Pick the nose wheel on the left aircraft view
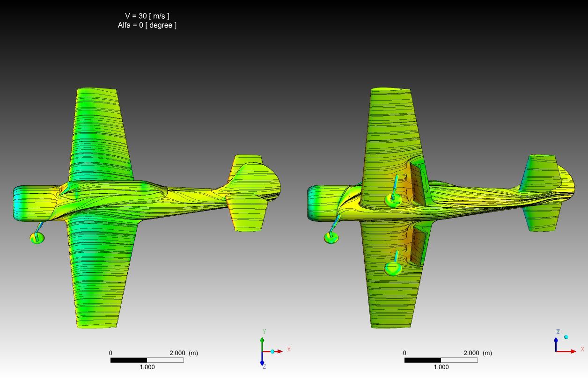The image size is (588, 379). pos(37,238)
